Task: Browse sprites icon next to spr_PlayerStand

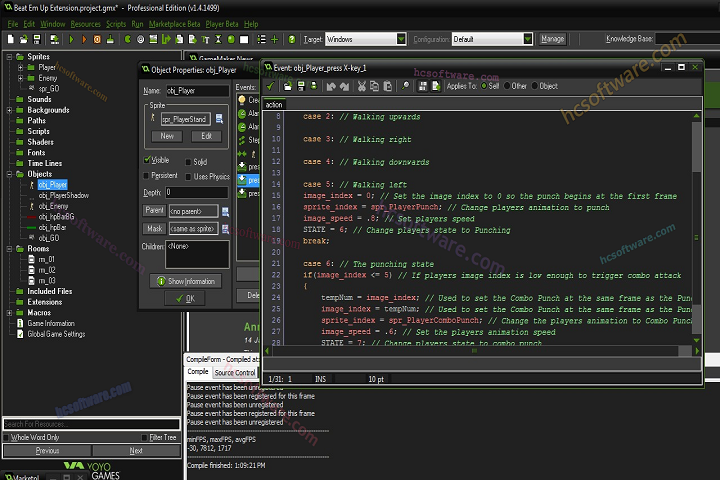Action: (219, 119)
